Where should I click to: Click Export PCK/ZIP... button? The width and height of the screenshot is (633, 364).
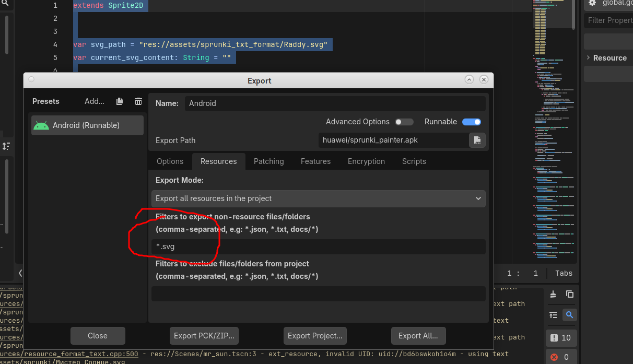[x=204, y=336]
